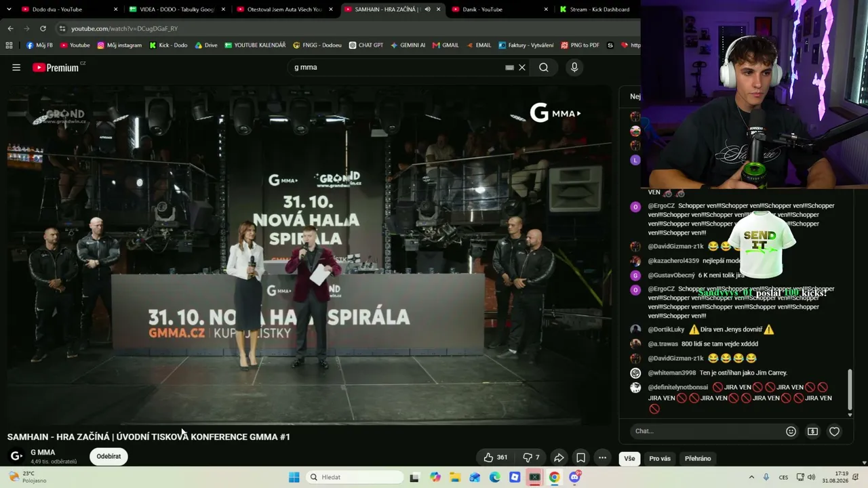Save the video to a playlist
Image resolution: width=868 pixels, height=488 pixels.
pos(580,457)
